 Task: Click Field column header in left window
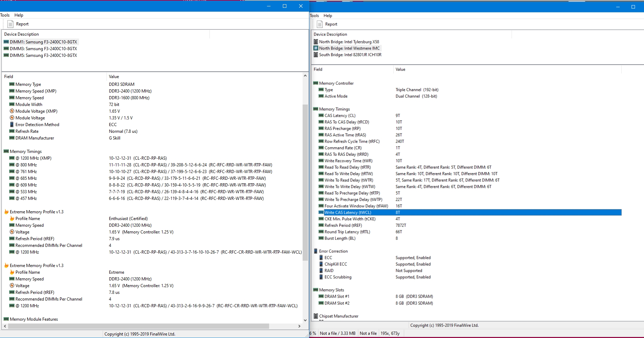(54, 76)
